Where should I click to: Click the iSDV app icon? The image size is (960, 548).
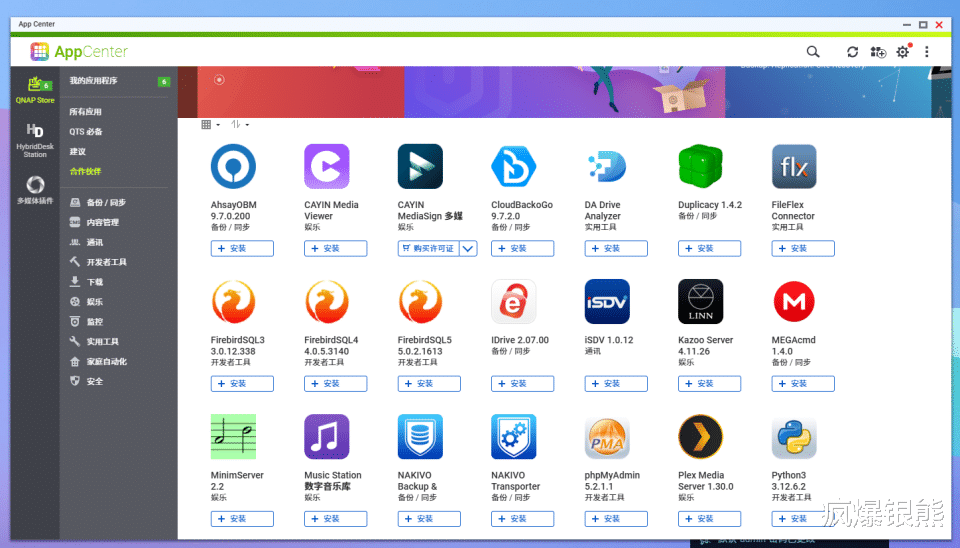tap(607, 302)
